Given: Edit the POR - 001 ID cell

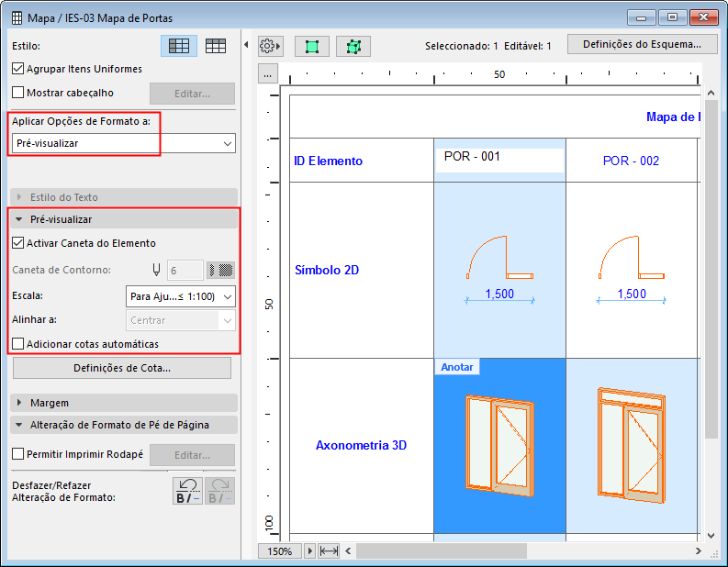Looking at the screenshot, I should point(499,161).
